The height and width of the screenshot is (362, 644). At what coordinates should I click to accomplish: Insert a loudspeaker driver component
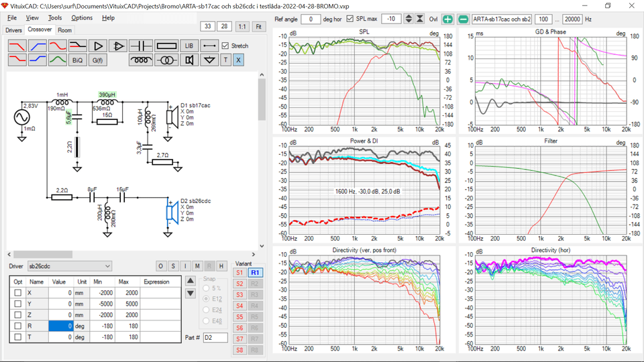[189, 60]
